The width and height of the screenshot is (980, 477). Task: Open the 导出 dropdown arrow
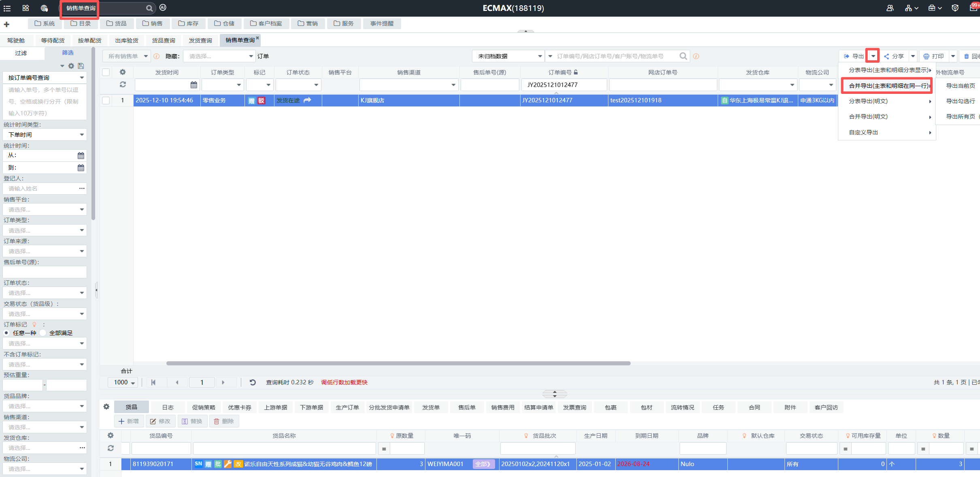coord(873,56)
